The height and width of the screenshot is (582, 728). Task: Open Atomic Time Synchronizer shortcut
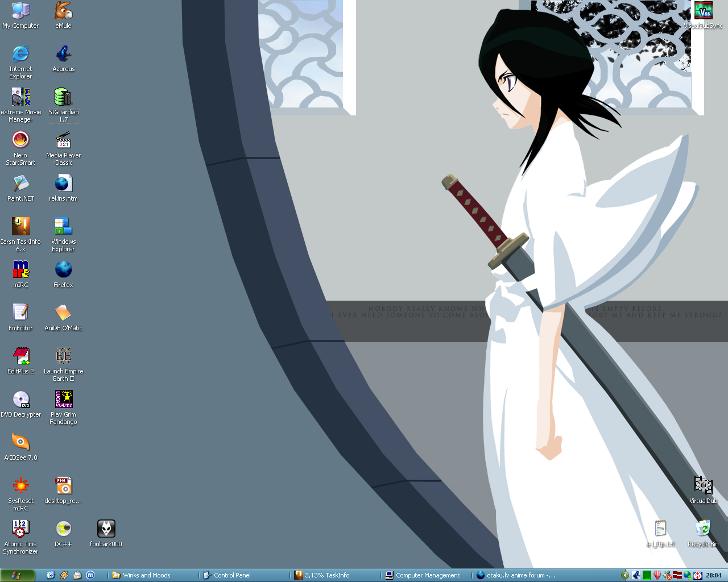click(x=20, y=537)
